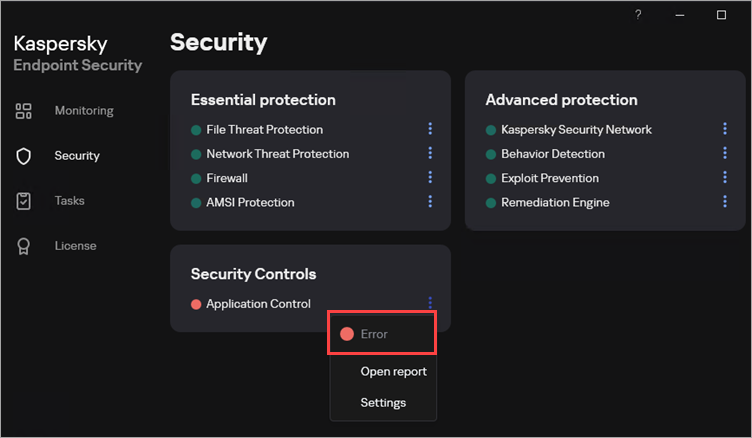Select Open report from context menu
The height and width of the screenshot is (438, 752).
tap(393, 371)
